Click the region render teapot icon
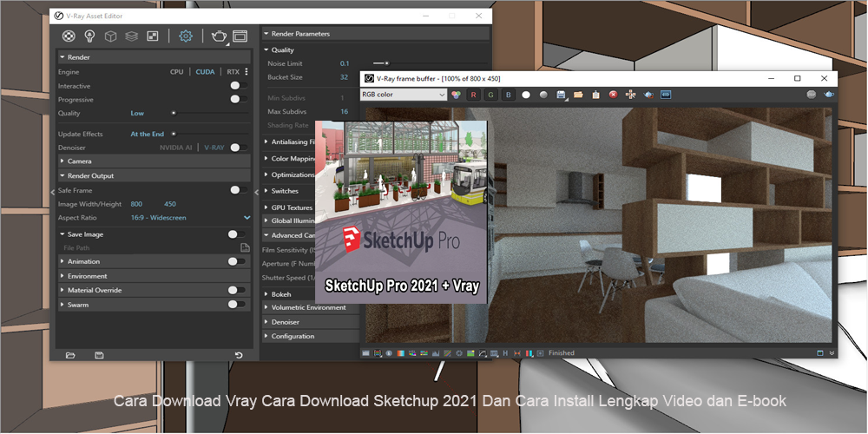The height and width of the screenshot is (434, 868). click(x=648, y=95)
